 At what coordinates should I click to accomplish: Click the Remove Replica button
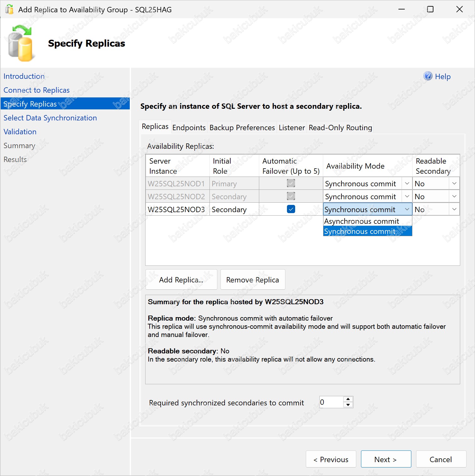253,280
